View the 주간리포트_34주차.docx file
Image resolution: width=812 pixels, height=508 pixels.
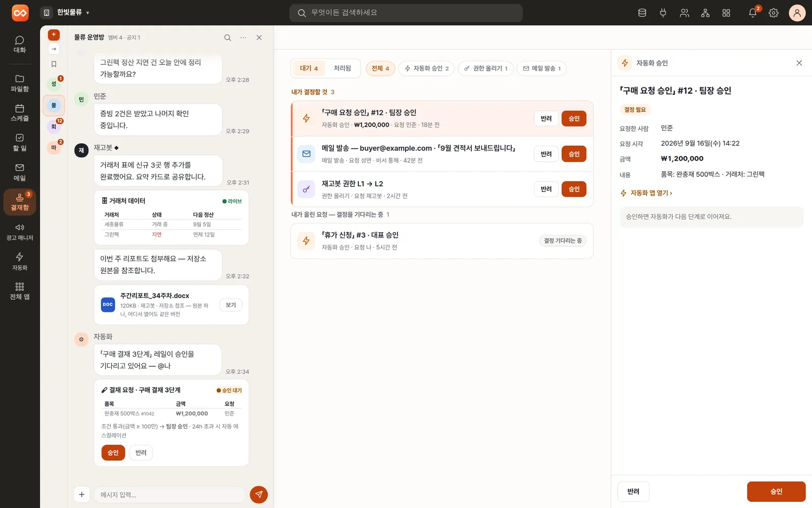(x=231, y=305)
